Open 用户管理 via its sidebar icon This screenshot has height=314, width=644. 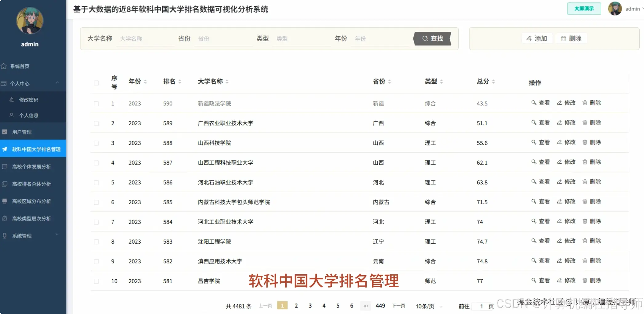pos(4,132)
